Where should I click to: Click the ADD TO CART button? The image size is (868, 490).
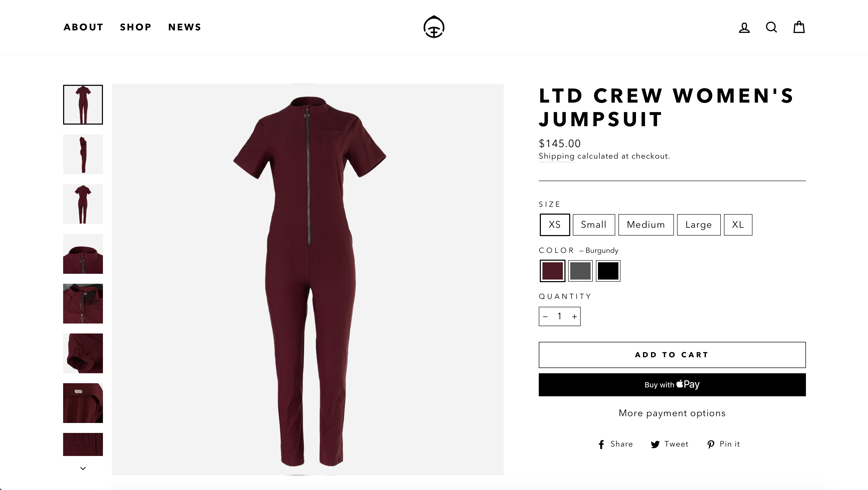point(672,355)
